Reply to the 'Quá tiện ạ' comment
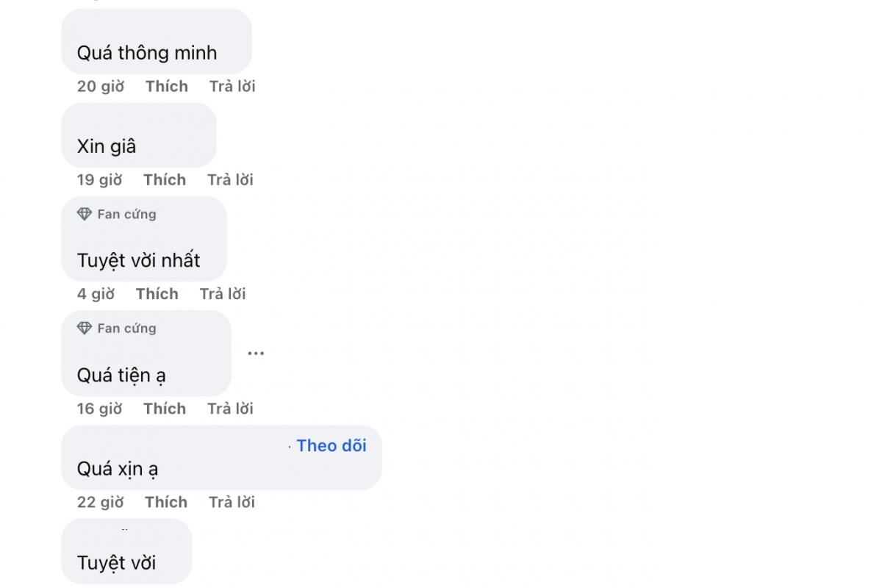This screenshot has width=882, height=588. [x=230, y=409]
